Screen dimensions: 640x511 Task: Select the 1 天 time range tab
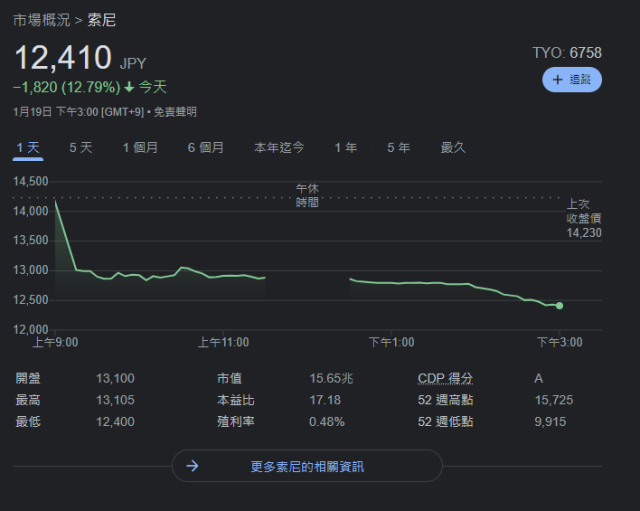[28, 148]
